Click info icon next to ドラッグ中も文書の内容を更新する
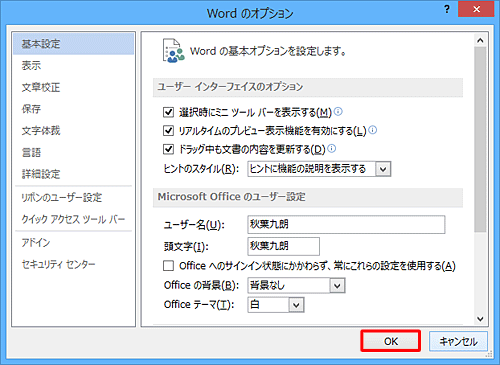The width and height of the screenshot is (500, 365). coord(332,149)
